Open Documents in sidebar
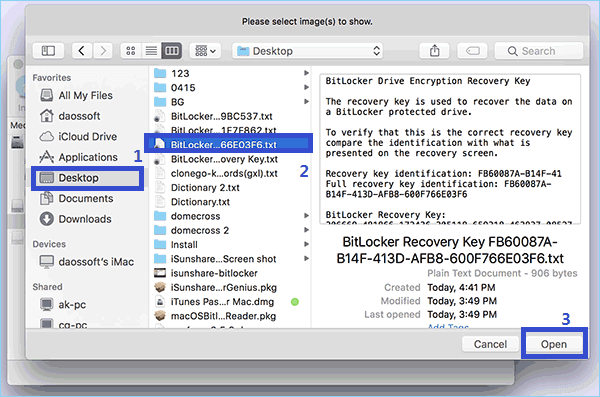The width and height of the screenshot is (600, 397). click(86, 199)
